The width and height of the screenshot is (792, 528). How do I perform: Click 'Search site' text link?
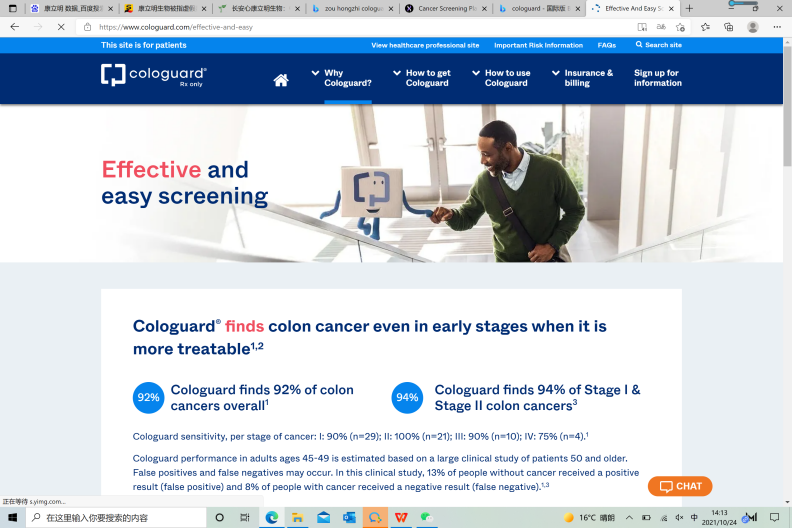(663, 45)
